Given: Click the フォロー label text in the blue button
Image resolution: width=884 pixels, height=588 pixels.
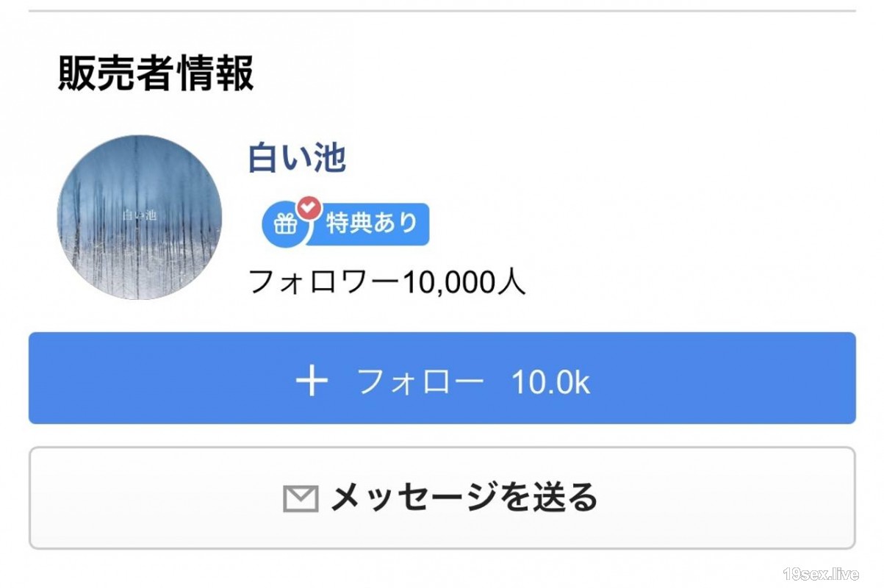Looking at the screenshot, I should (x=421, y=382).
